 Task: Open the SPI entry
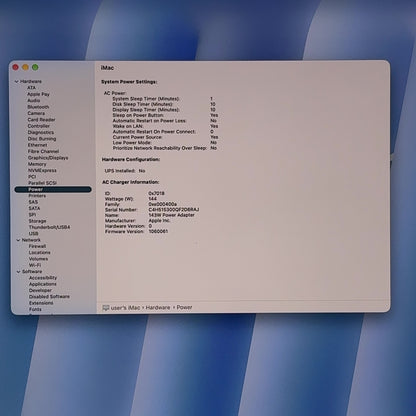click(32, 215)
